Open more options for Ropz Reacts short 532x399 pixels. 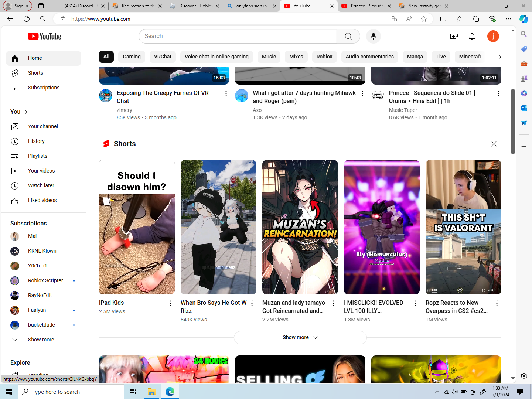click(497, 303)
